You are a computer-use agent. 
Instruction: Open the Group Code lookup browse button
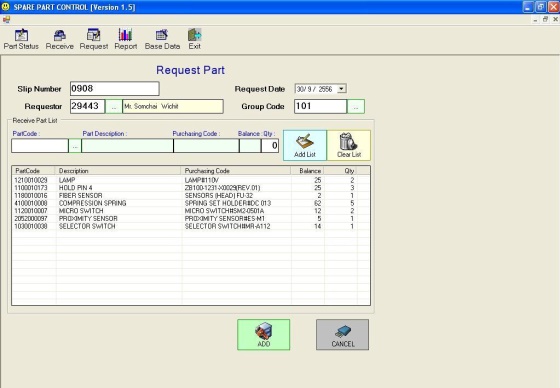point(356,106)
